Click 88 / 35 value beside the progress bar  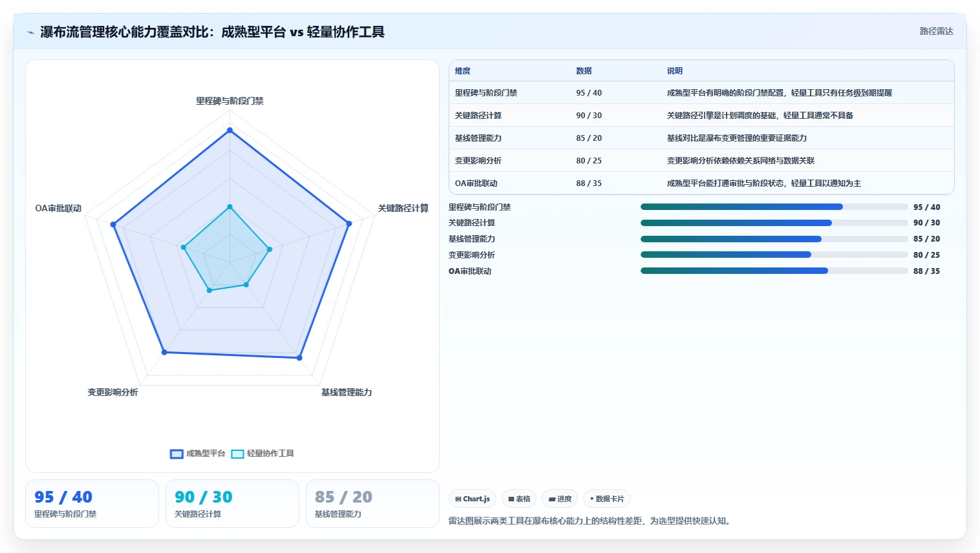(926, 271)
